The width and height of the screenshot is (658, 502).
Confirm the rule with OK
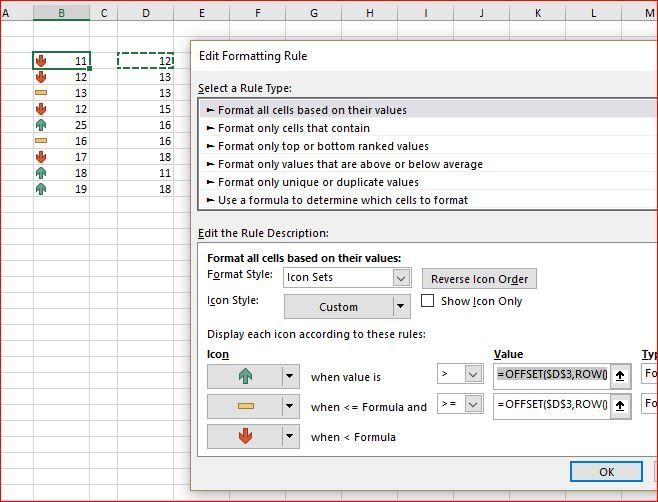pyautogui.click(x=606, y=472)
